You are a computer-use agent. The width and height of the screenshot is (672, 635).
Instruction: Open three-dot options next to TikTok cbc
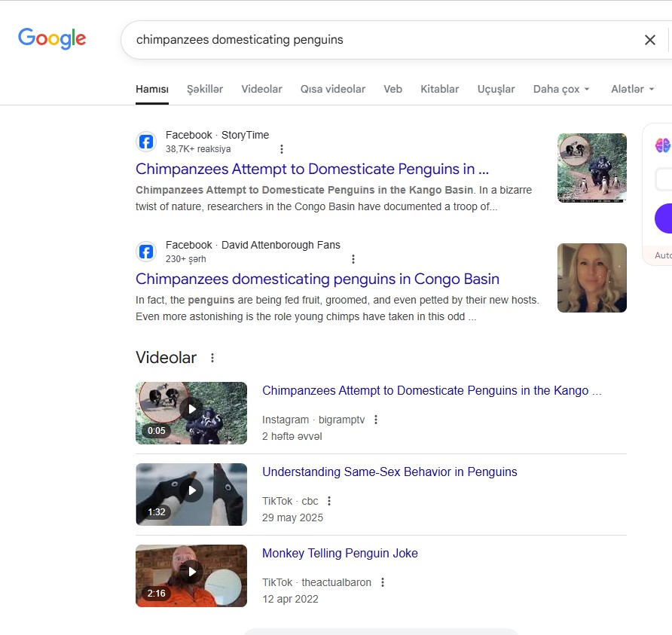(329, 501)
